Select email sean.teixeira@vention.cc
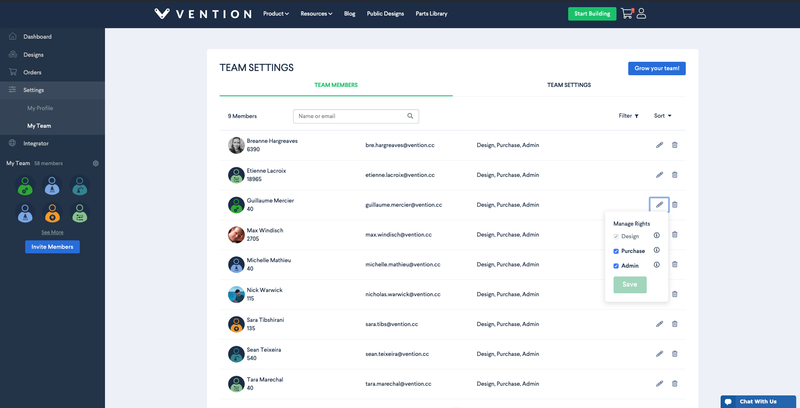800x408 pixels. (x=397, y=354)
